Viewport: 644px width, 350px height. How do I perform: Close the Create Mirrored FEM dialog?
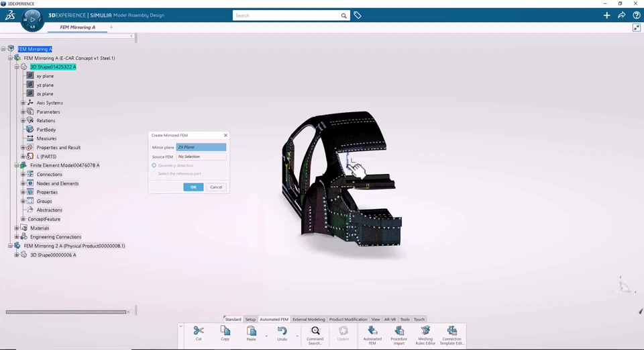click(x=225, y=135)
